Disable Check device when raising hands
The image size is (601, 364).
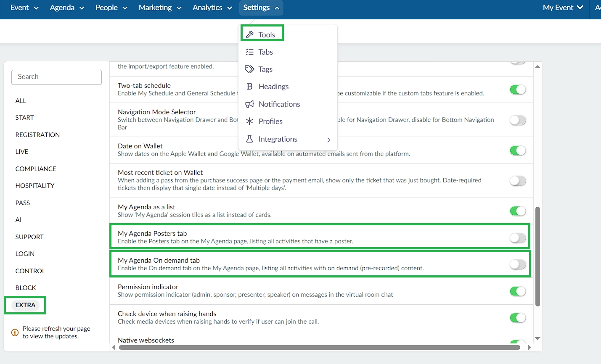click(518, 318)
